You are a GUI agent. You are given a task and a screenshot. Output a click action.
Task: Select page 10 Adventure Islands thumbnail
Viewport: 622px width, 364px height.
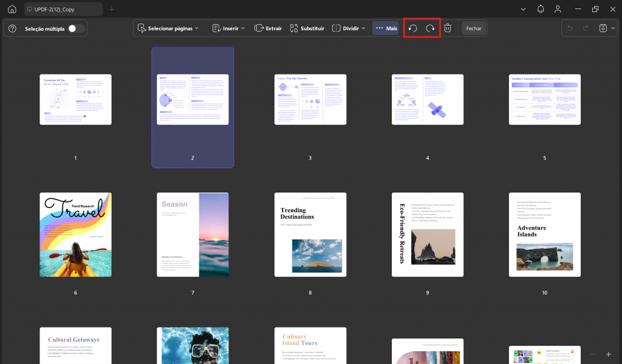click(545, 235)
